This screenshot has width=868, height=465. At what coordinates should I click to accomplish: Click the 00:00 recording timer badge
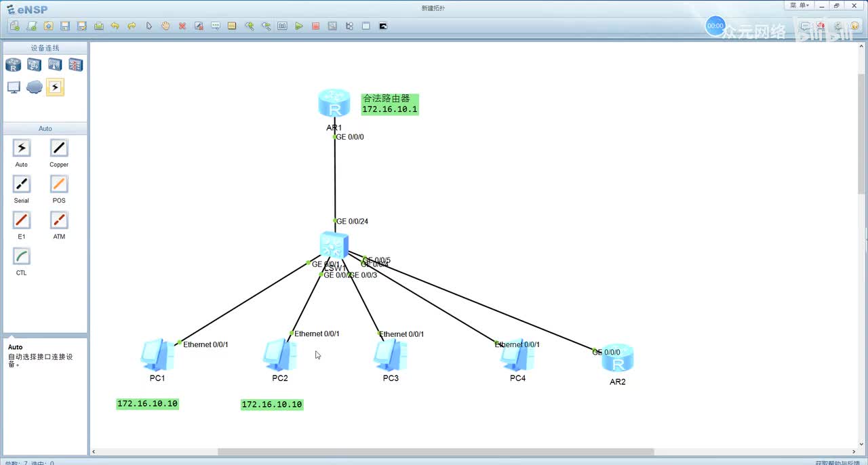point(715,26)
